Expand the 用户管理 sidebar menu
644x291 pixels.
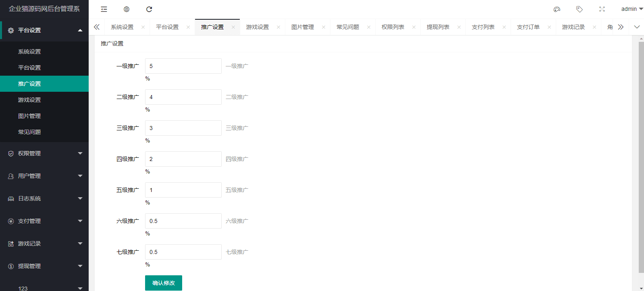[x=44, y=176]
